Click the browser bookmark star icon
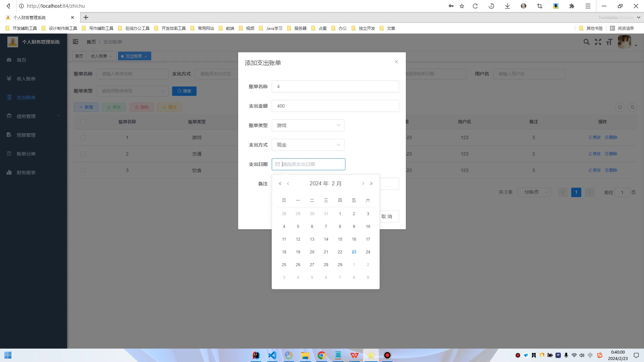 462,6
